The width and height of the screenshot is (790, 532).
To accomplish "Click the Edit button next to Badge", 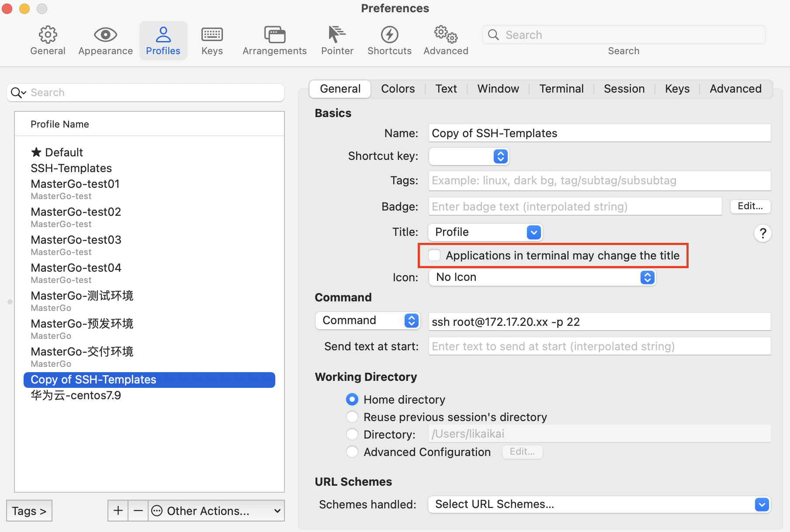I will coord(750,206).
